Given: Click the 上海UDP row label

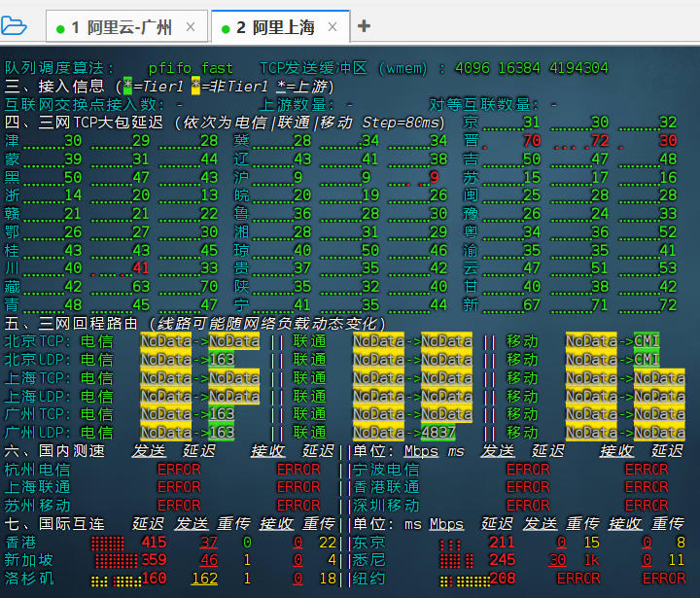Looking at the screenshot, I should pos(38,396).
